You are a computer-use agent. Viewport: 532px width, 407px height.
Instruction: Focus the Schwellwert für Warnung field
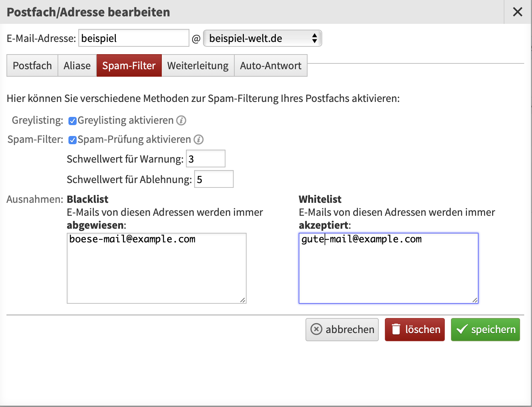point(205,159)
